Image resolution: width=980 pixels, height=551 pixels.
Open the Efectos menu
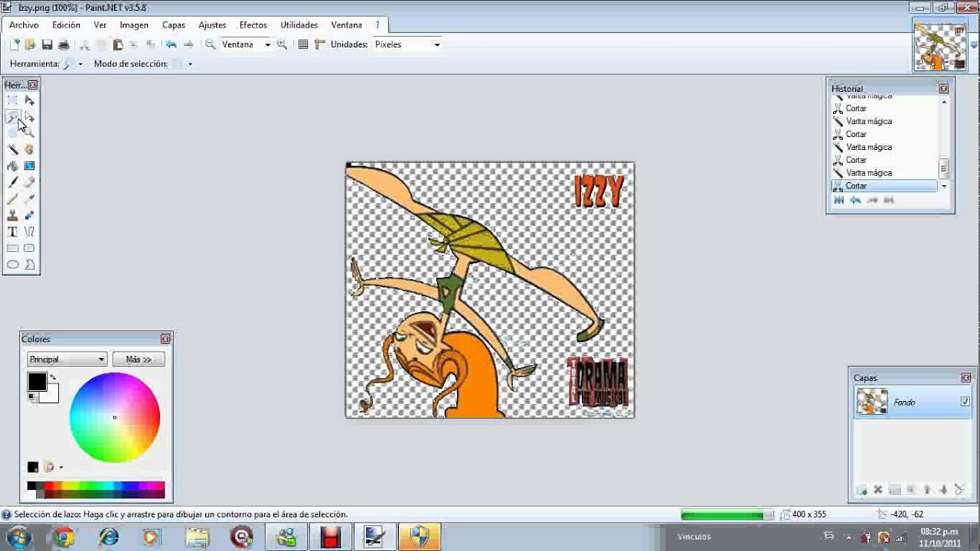pos(253,24)
